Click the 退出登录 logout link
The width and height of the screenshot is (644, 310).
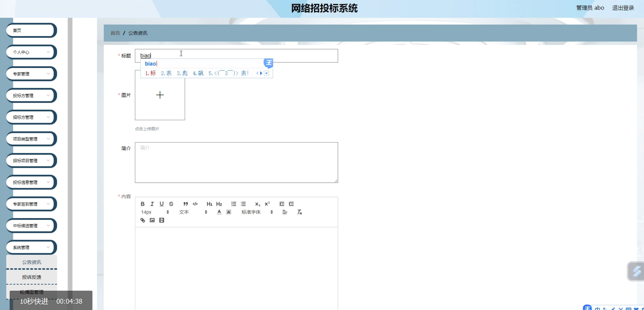click(x=623, y=8)
